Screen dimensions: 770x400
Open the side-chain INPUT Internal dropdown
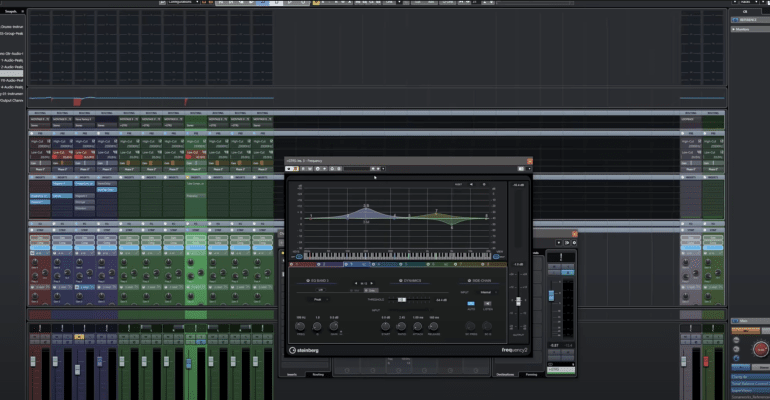tap(488, 293)
